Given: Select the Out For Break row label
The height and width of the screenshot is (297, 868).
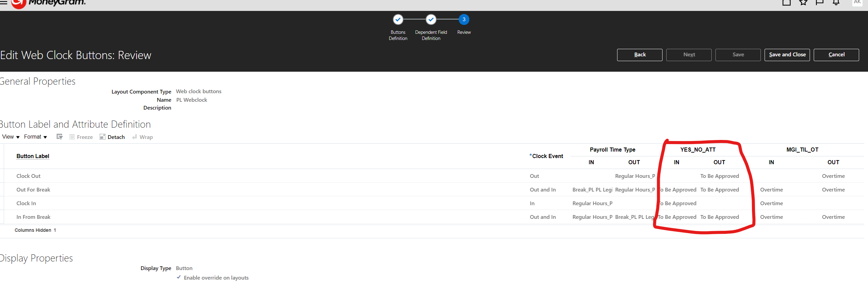Looking at the screenshot, I should coord(33,189).
